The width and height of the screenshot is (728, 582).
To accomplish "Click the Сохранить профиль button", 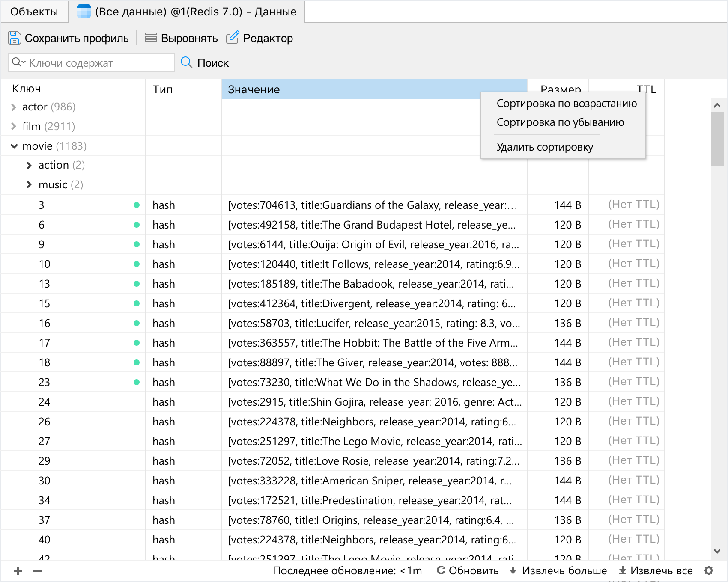I will pos(69,38).
